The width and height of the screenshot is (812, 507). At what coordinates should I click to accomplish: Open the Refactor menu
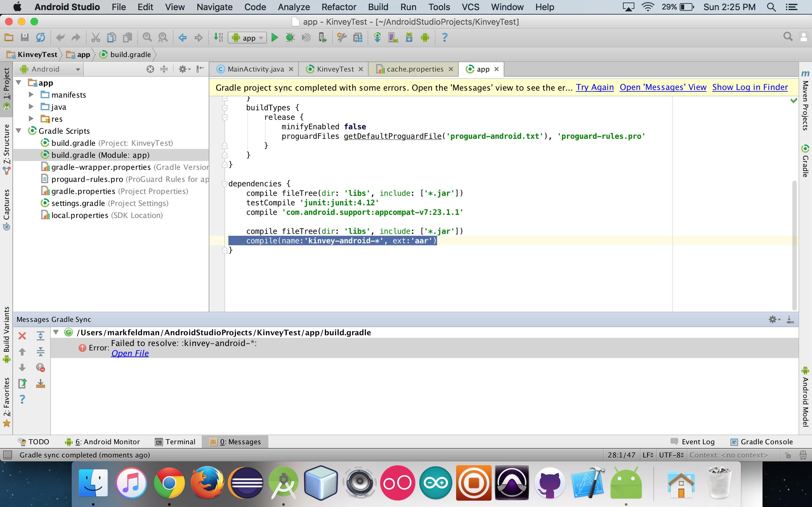(338, 7)
